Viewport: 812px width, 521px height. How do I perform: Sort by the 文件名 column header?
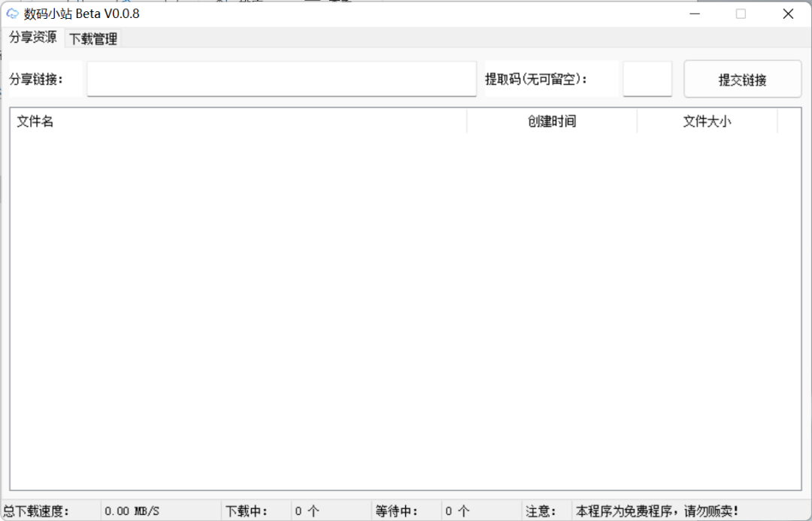pos(238,121)
